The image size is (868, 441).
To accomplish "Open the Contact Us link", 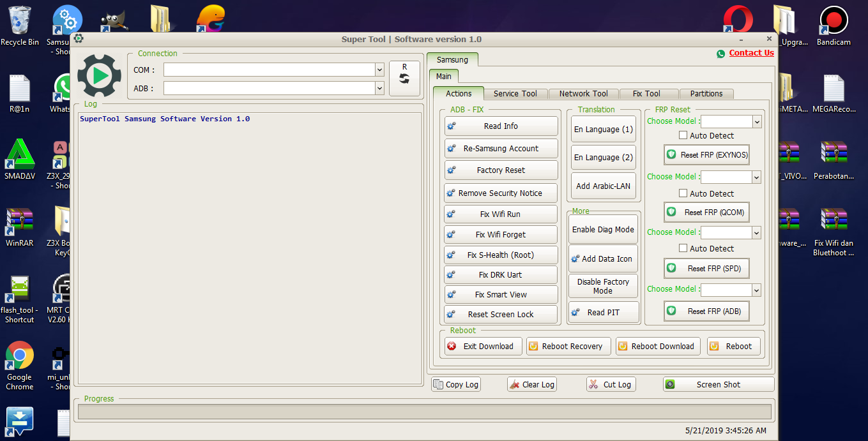I will pyautogui.click(x=751, y=53).
